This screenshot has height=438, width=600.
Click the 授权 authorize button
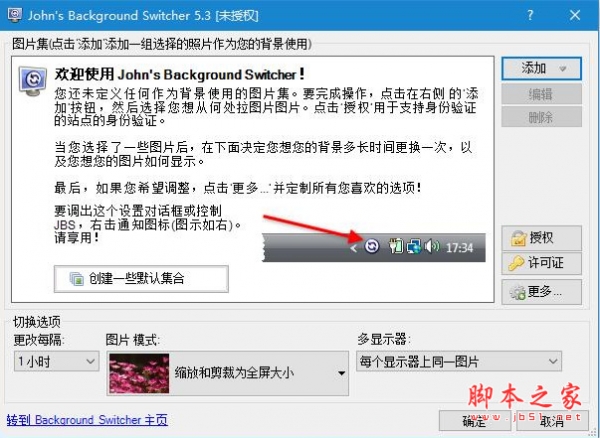point(541,238)
